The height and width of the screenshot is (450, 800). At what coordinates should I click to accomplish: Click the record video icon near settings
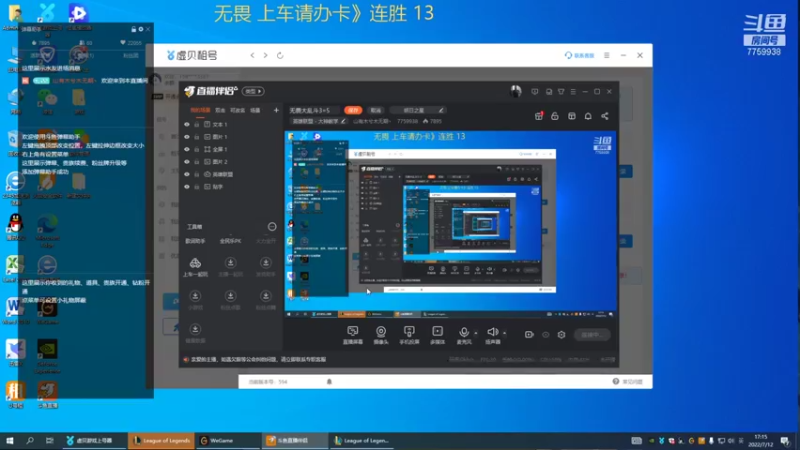pos(529,335)
